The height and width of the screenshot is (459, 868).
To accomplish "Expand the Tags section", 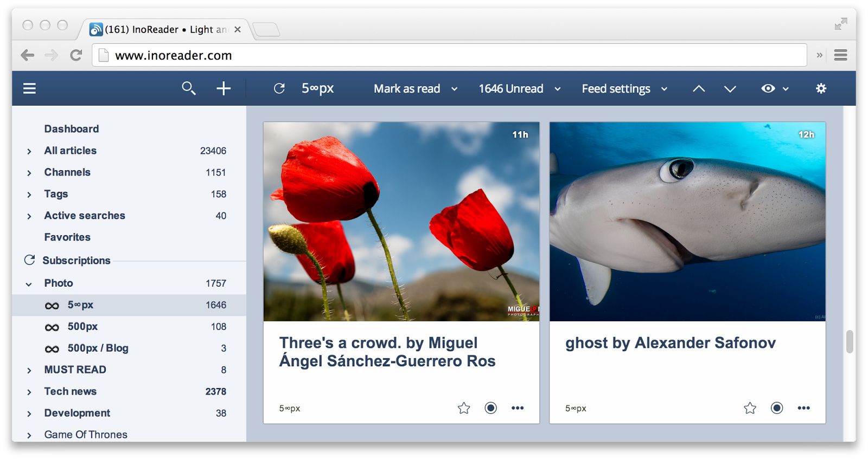I will pos(29,195).
